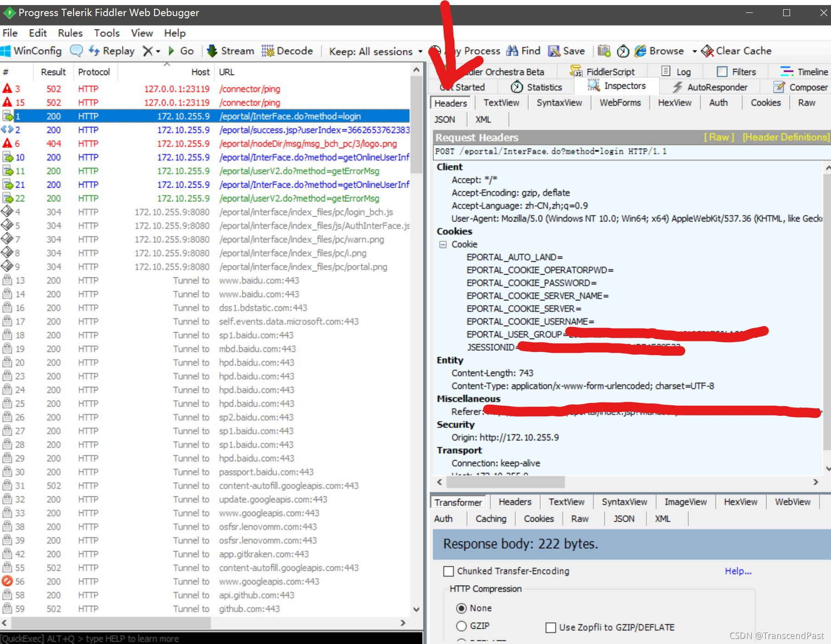Click the lock icon of session 13
831x644 pixels.
pyautogui.click(x=7, y=280)
